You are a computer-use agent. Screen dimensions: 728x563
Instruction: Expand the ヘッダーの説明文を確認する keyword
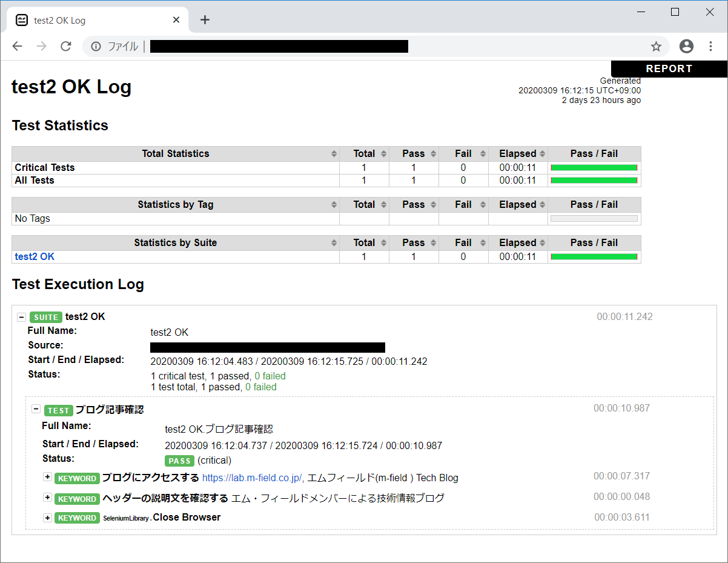pos(48,498)
